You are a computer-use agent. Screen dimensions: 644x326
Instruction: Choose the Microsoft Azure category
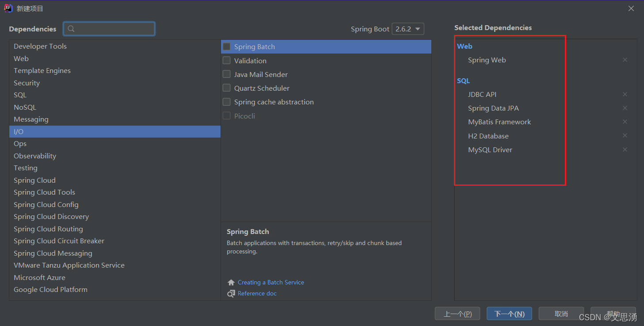(x=115, y=277)
